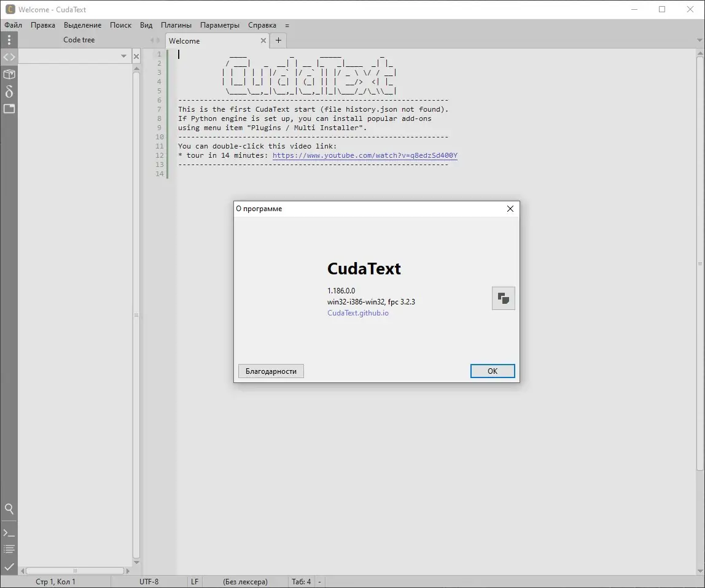Click the 'win32-i386-win32, fpc 3.2.3' text

click(x=372, y=301)
